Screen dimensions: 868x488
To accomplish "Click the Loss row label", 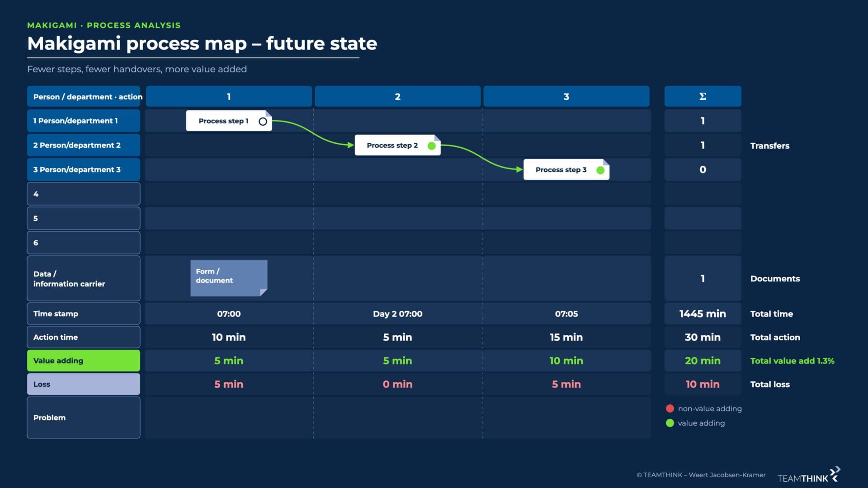I will (84, 384).
